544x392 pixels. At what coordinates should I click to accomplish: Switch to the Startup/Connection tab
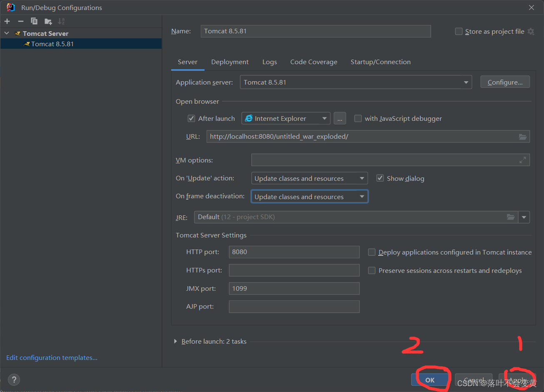pyautogui.click(x=381, y=62)
